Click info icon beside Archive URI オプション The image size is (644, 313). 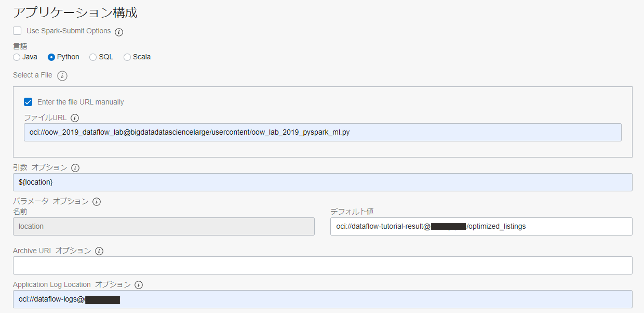[99, 251]
